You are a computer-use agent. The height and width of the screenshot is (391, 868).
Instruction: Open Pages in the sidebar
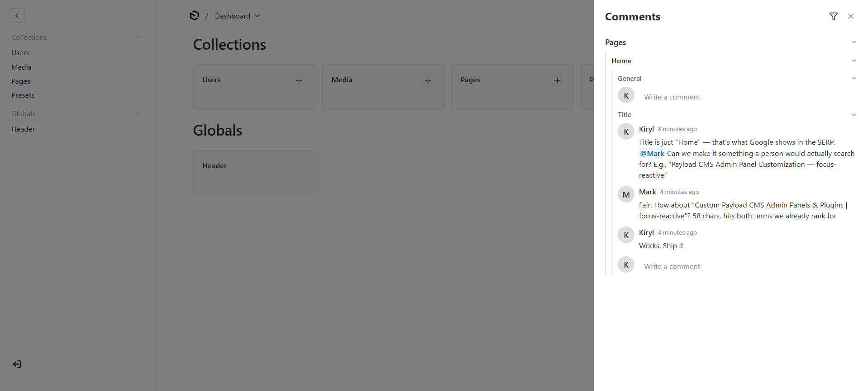[x=21, y=81]
